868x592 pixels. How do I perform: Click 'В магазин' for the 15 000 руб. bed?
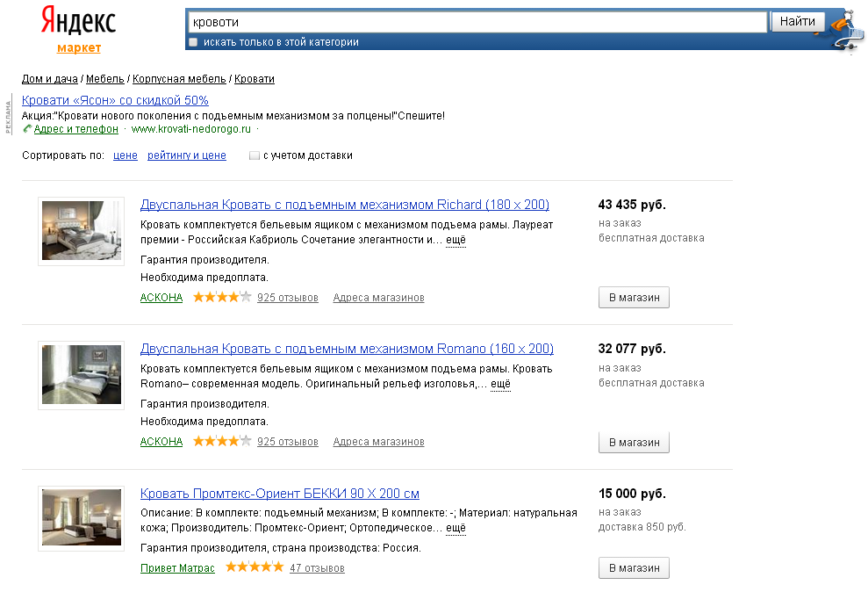634,567
